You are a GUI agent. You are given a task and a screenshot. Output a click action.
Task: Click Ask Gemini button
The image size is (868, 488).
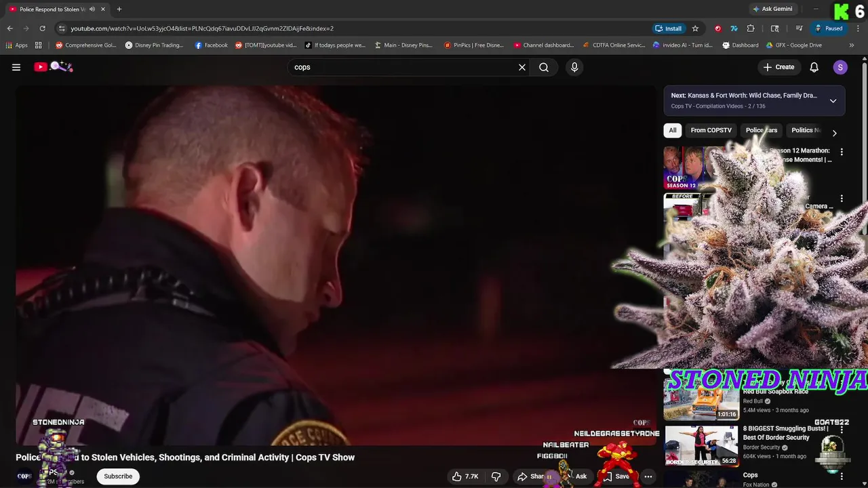[x=772, y=9]
